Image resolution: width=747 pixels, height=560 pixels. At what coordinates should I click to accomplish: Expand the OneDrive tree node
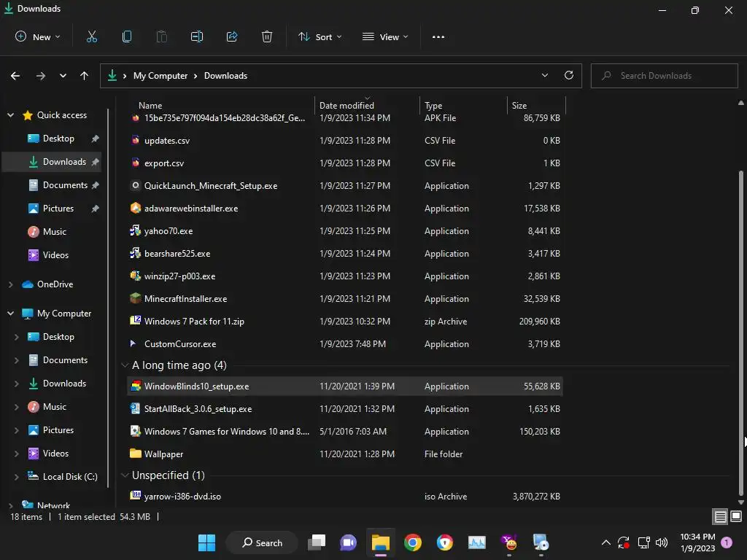[10, 284]
